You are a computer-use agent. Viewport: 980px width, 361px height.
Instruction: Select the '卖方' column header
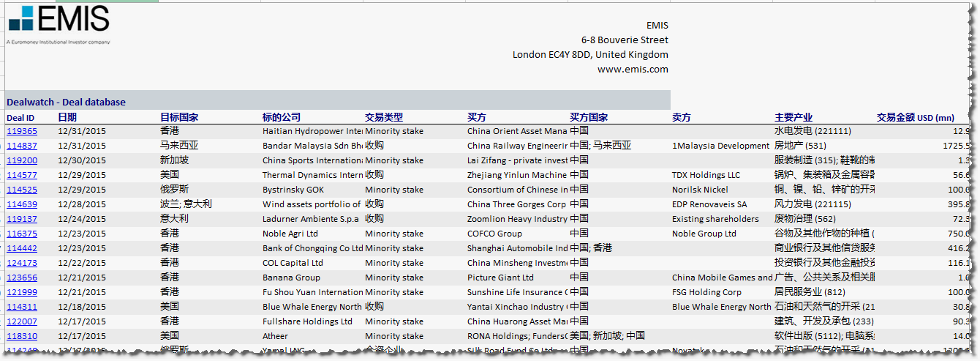tap(682, 117)
